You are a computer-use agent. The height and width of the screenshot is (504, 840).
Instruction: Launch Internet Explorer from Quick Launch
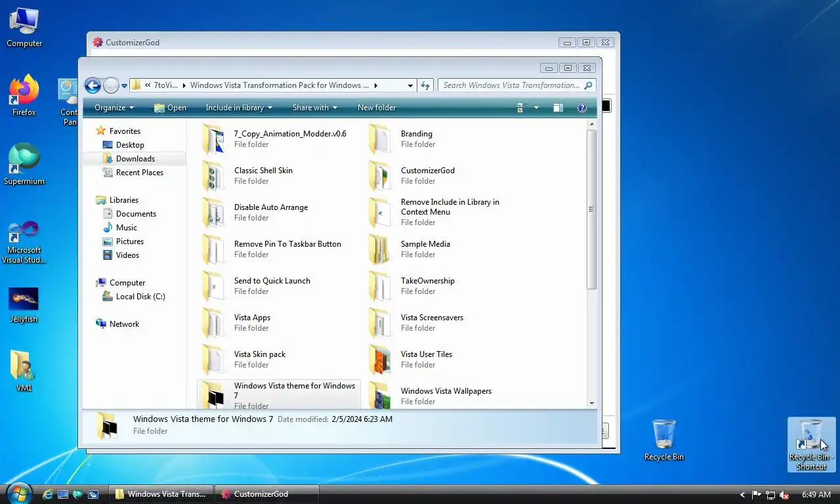[47, 494]
